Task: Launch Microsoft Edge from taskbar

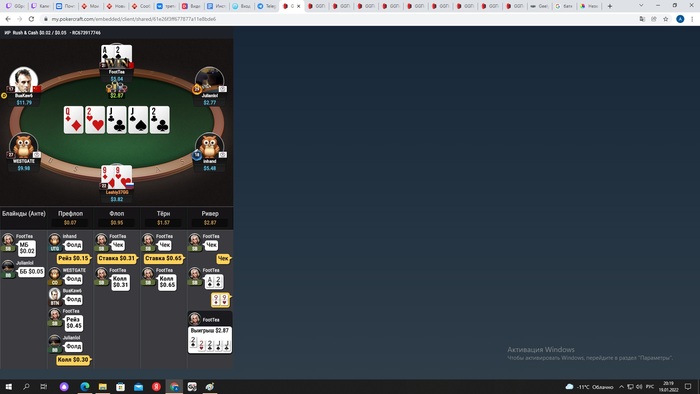Action: pos(84,386)
